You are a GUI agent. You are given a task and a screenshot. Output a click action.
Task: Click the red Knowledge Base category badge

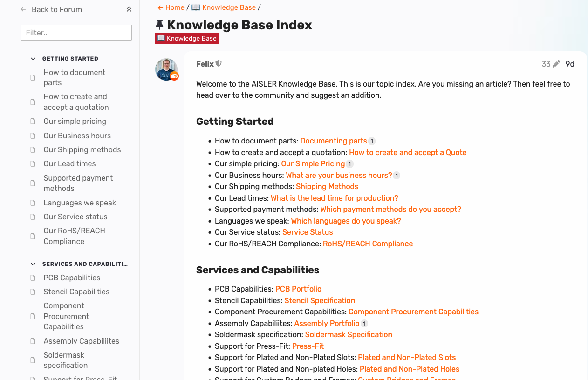click(187, 38)
